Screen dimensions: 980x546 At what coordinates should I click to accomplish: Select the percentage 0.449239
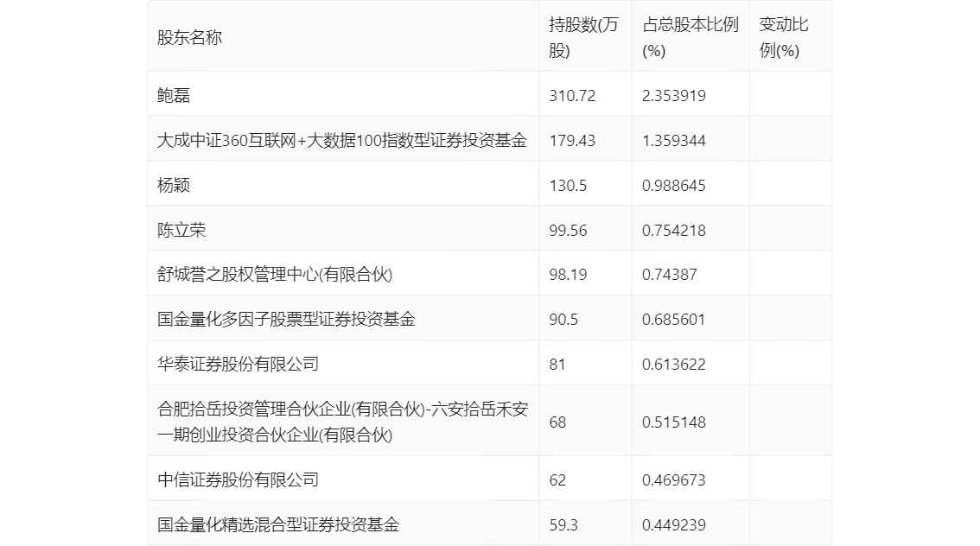point(674,524)
